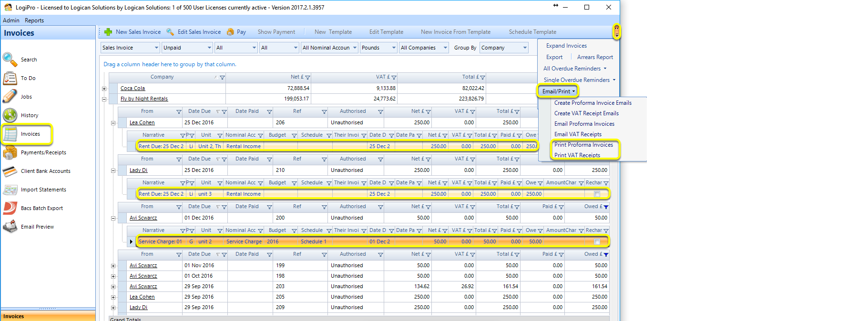Click Expand Invoices
868x321 pixels.
point(566,46)
